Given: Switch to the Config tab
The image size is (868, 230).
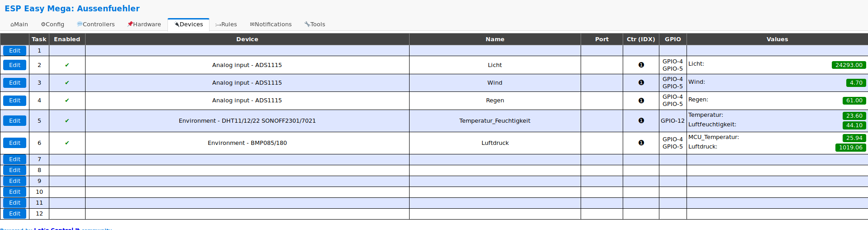Looking at the screenshot, I should (52, 24).
